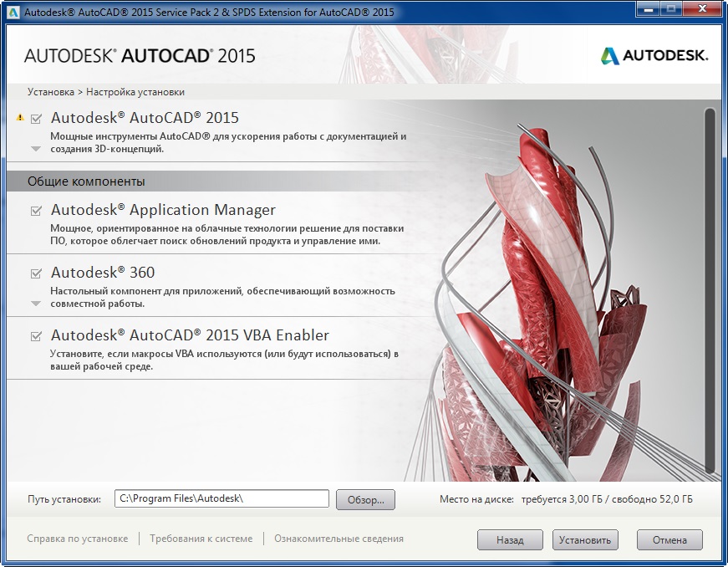Click the AutoCAD icon in the title bar

pos(14,12)
